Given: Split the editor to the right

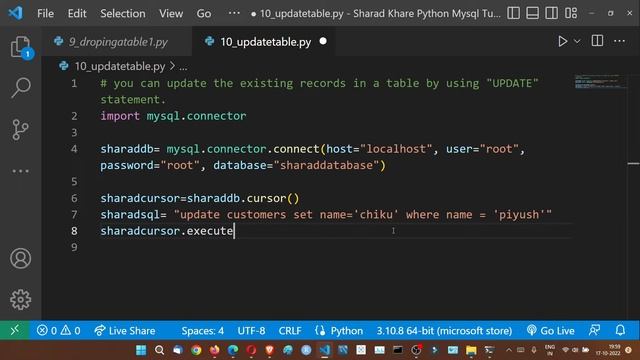Looking at the screenshot, I should [597, 41].
